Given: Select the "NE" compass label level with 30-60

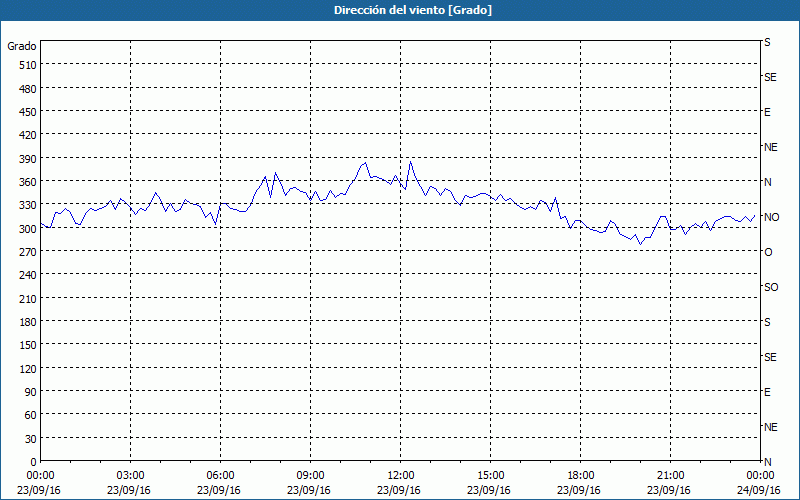Looking at the screenshot, I should [770, 428].
